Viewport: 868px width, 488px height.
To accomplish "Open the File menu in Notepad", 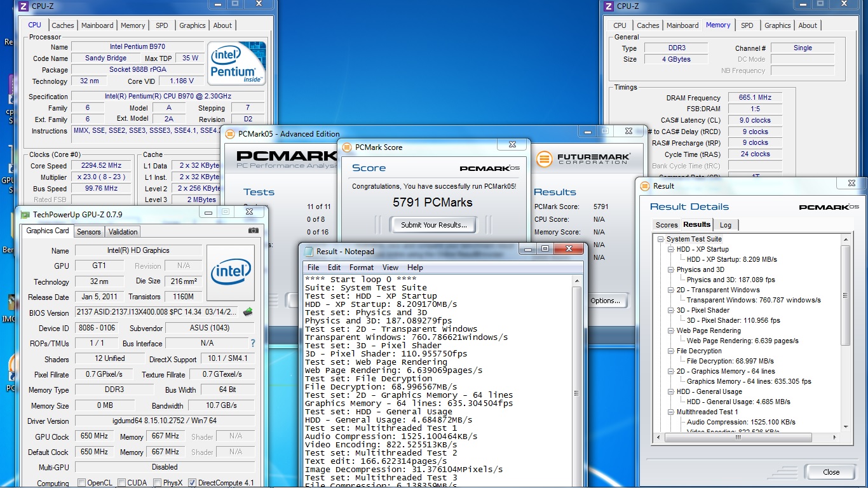I will point(313,268).
